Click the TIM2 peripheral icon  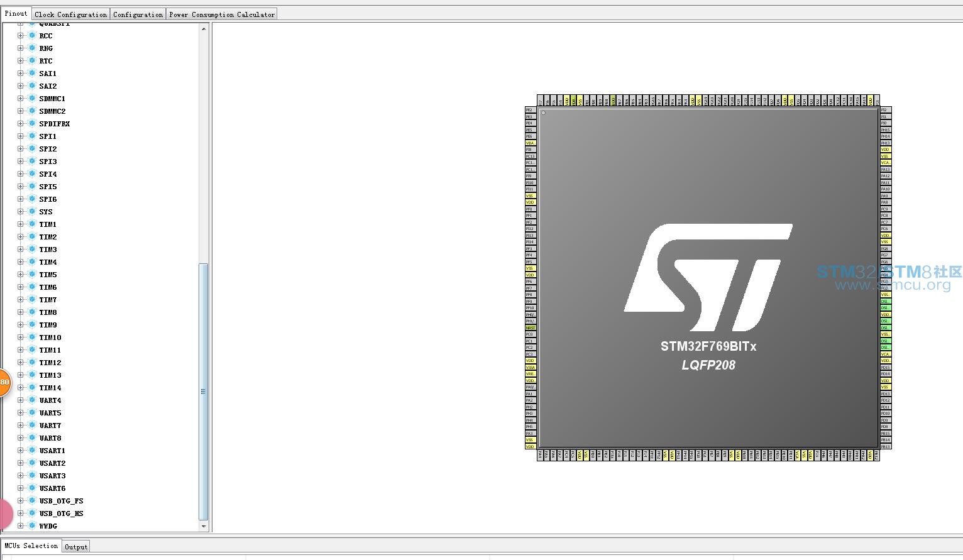tap(32, 237)
